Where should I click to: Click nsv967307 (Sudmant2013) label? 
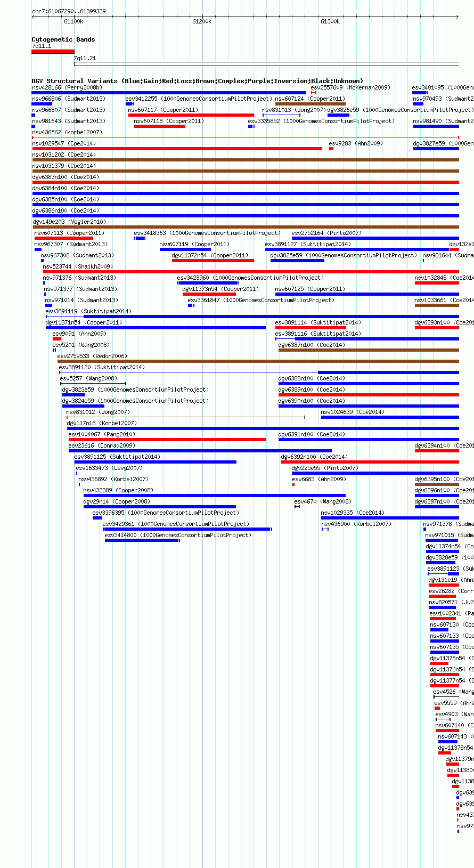pos(71,244)
